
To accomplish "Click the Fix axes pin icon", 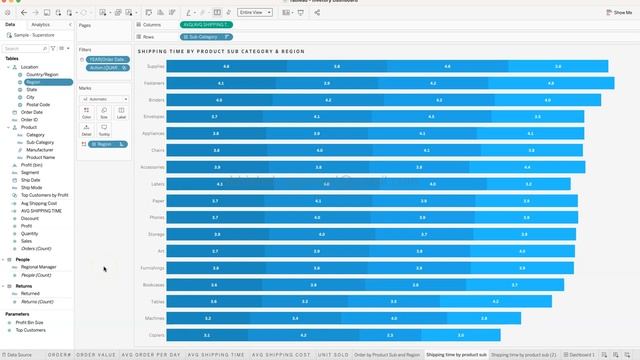I will (x=229, y=13).
